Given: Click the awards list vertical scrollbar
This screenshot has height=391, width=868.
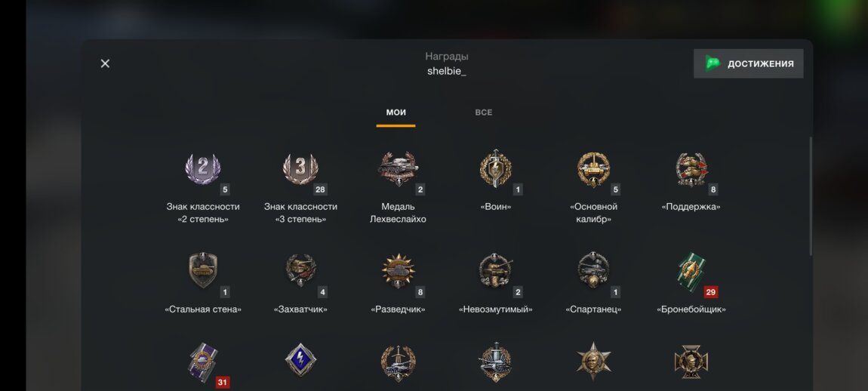Looking at the screenshot, I should (x=811, y=196).
